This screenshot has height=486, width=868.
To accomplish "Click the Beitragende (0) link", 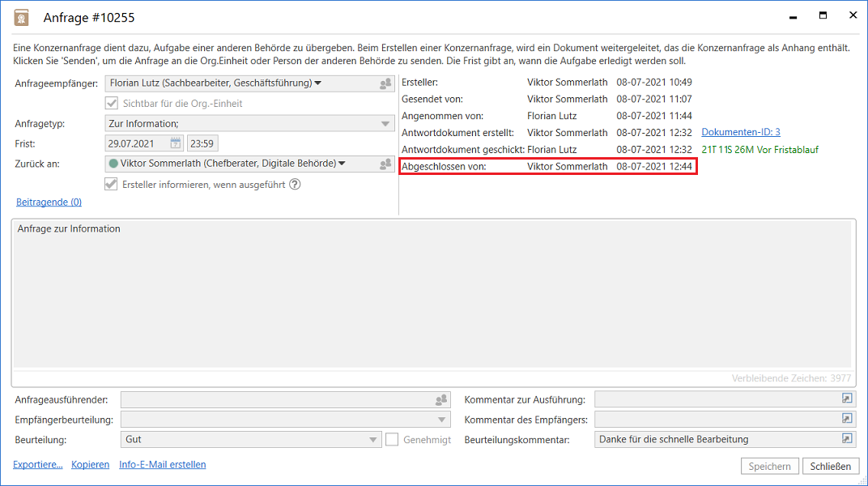I will click(x=49, y=202).
